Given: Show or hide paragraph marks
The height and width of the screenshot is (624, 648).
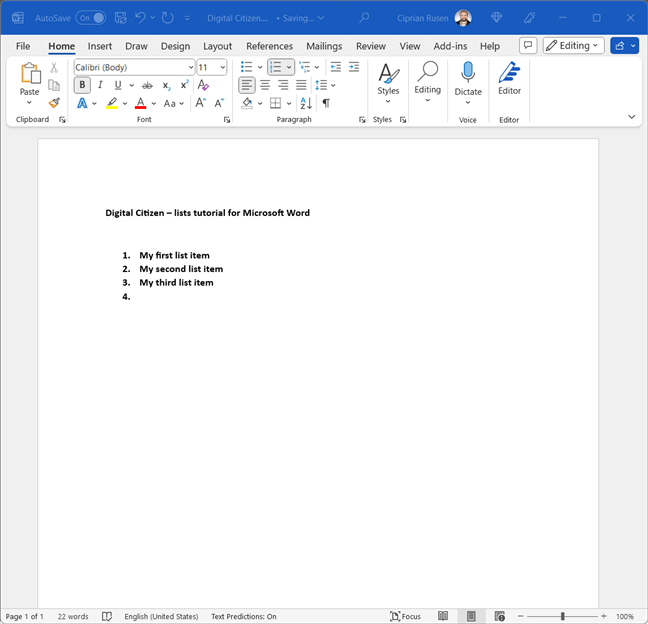Looking at the screenshot, I should click(326, 103).
